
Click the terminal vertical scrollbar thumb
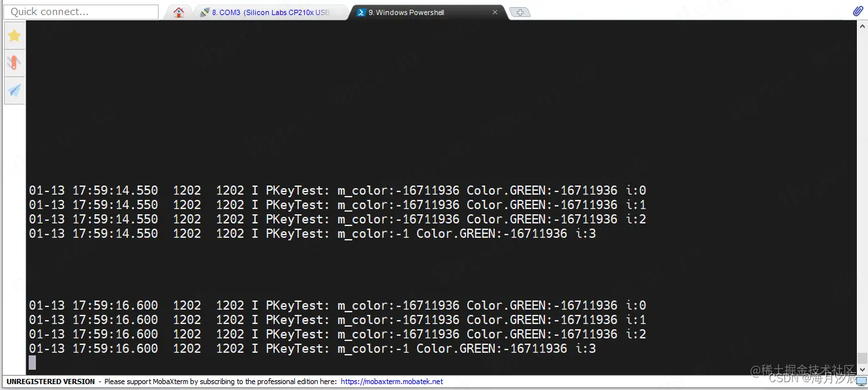(x=862, y=358)
